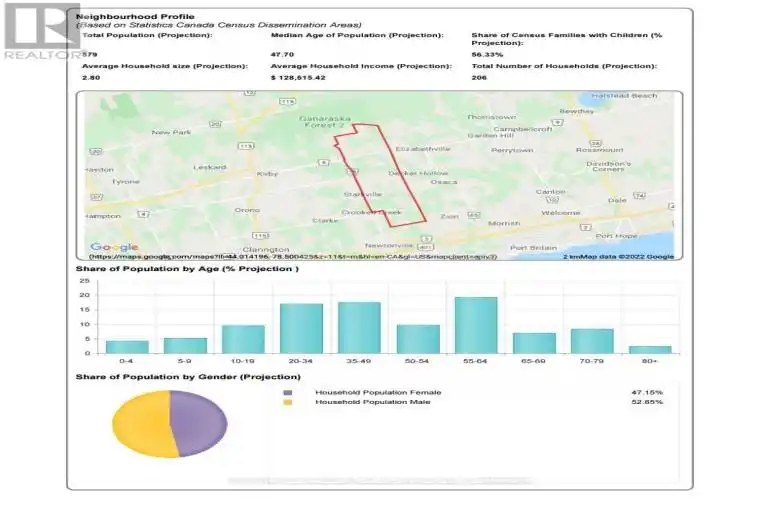Select the 80+ age bar
The height and width of the screenshot is (505, 760).
point(650,349)
